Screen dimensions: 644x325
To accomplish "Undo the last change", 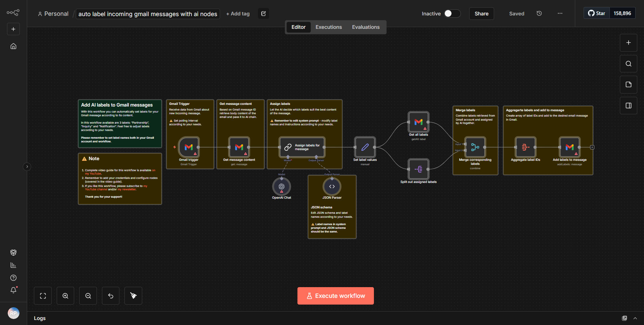I will 110,296.
